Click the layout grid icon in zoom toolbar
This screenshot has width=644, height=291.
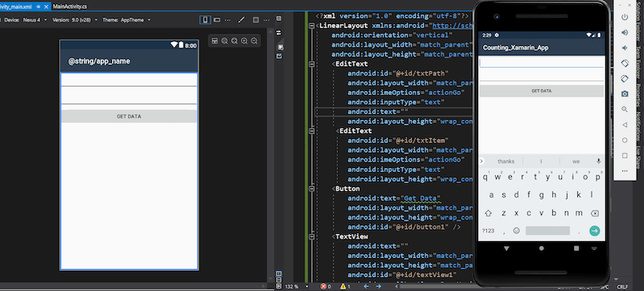214,40
